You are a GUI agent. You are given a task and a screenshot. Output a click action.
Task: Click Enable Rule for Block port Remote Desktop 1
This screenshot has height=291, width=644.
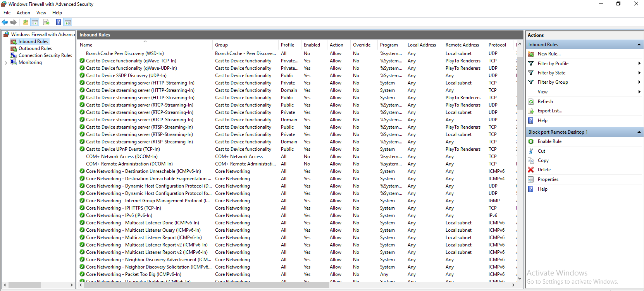point(549,141)
